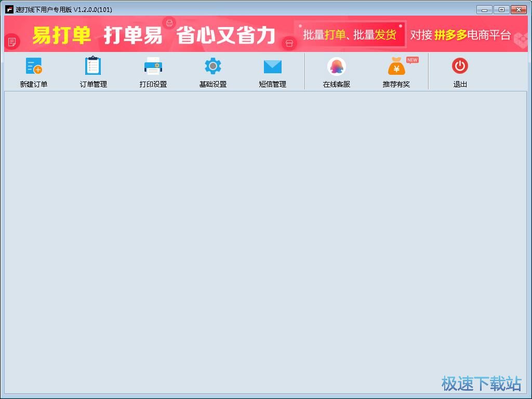Open 短信管理 envelope icon
Viewport: 532px width, 399px height.
pos(272,66)
